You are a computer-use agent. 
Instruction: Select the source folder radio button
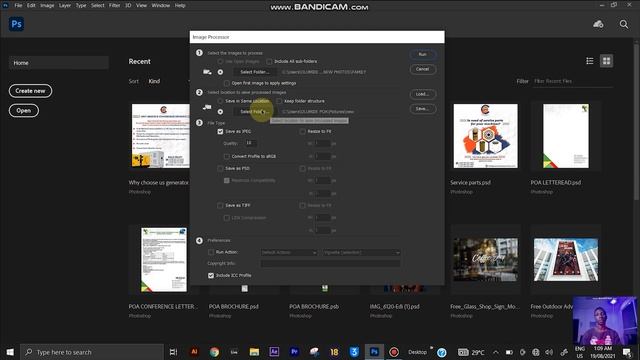[220, 72]
